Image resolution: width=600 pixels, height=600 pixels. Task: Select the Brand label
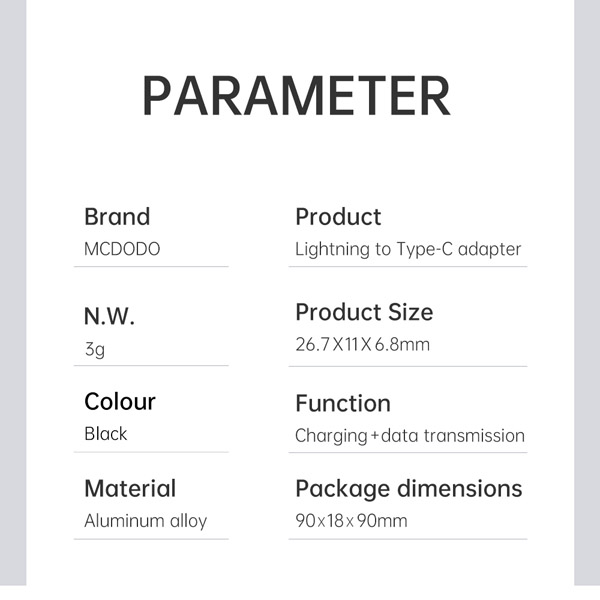(x=117, y=217)
